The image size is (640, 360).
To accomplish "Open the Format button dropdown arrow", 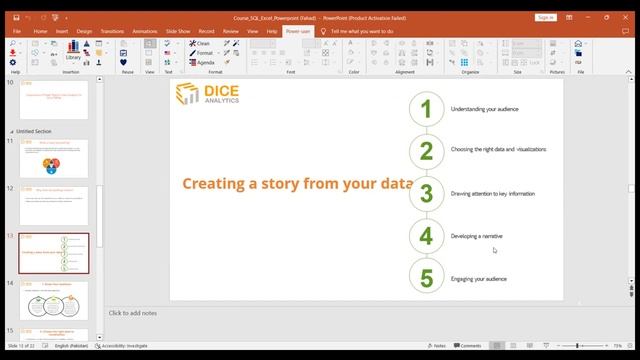I will coord(218,53).
